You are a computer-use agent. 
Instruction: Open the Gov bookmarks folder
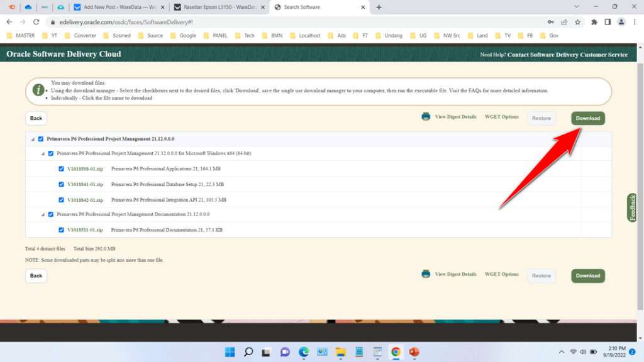pos(549,36)
